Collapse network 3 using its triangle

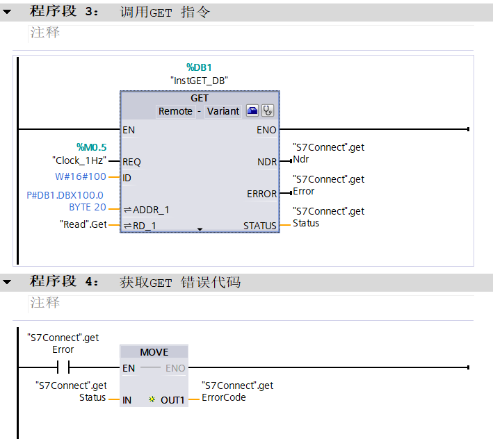point(7,13)
